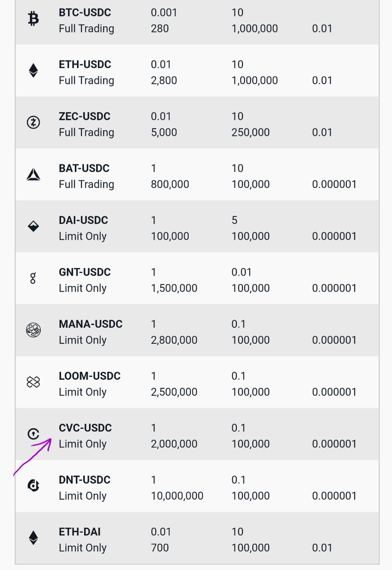Click Limit Only under MANA-USDC
The height and width of the screenshot is (570, 392).
coord(83,340)
